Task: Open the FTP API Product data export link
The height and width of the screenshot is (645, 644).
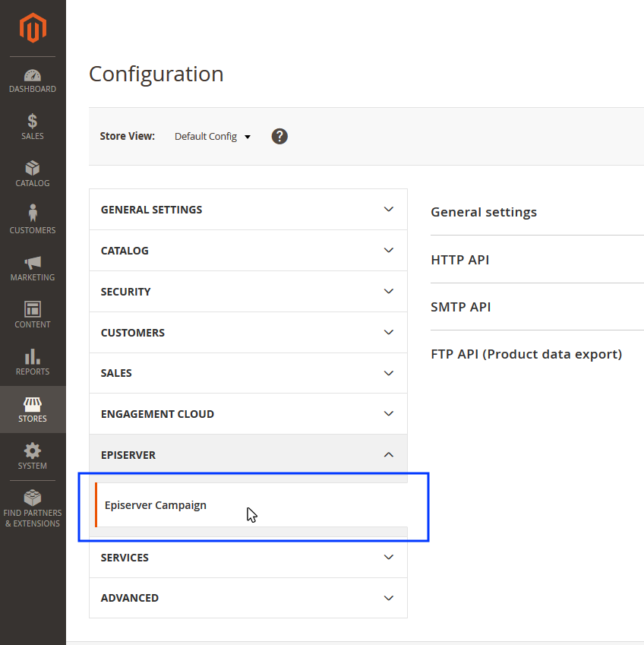Action: pos(526,353)
